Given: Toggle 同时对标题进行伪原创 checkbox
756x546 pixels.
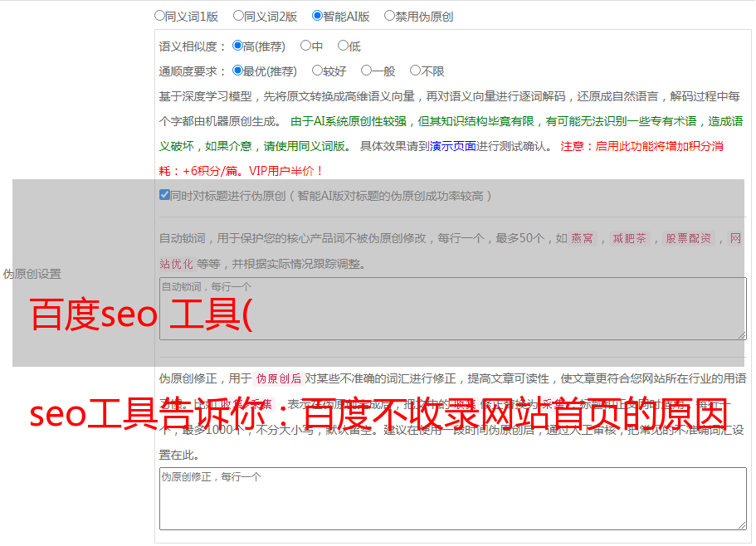Looking at the screenshot, I should (164, 195).
